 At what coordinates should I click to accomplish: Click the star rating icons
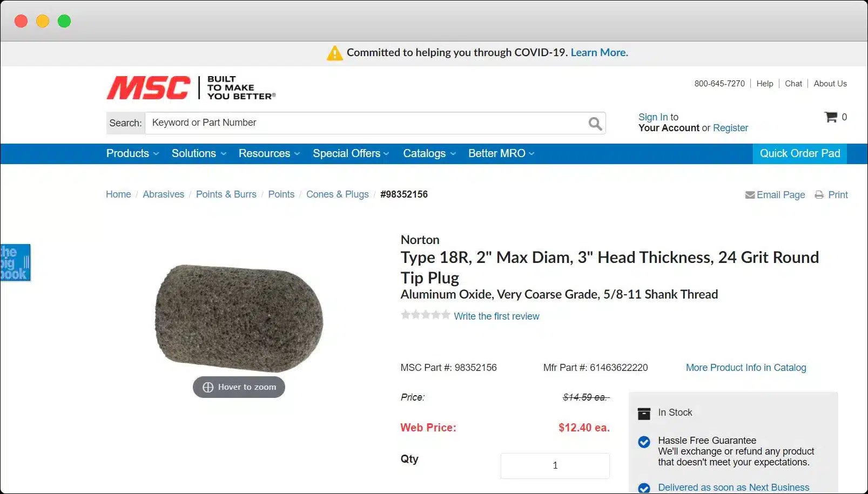[425, 315]
